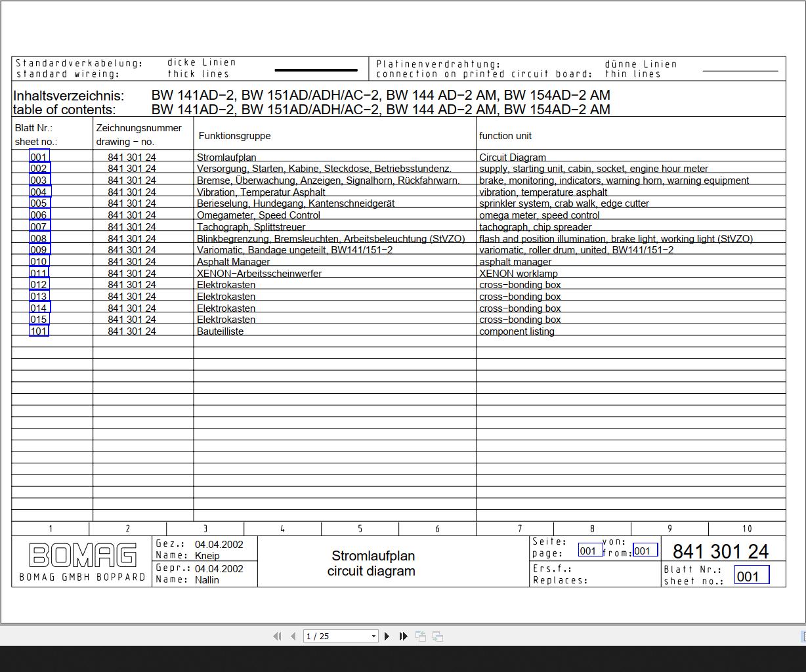Click the 'Seite page' 001 box
The image size is (806, 672).
(x=590, y=551)
